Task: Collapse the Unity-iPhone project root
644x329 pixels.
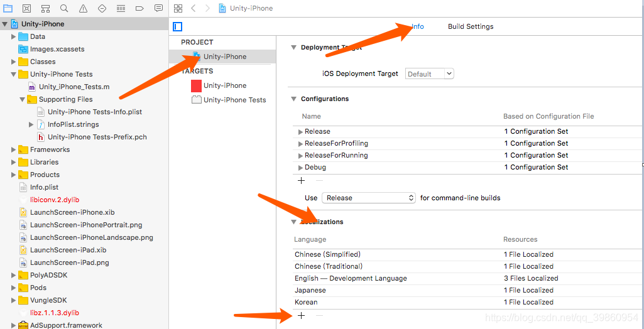Action: pyautogui.click(x=4, y=24)
